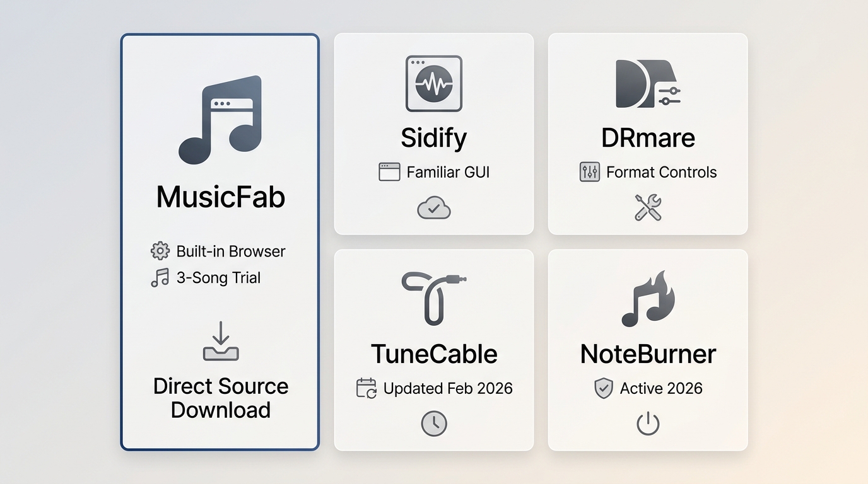Select the NoteBurner title text
The image size is (868, 484).
[x=648, y=354]
